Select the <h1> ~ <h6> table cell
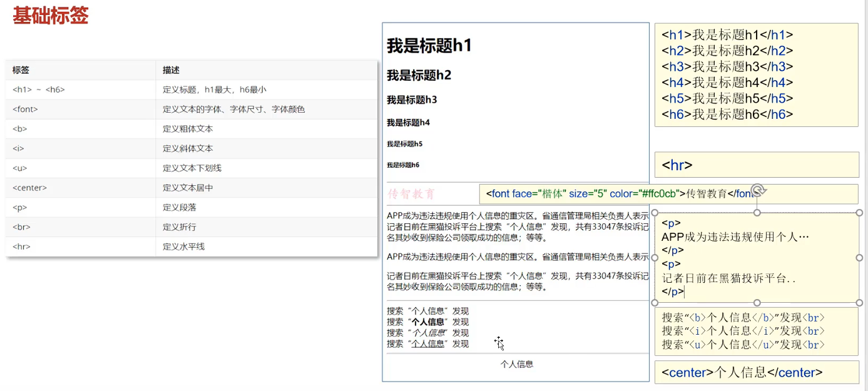The image size is (868, 391). (81, 89)
